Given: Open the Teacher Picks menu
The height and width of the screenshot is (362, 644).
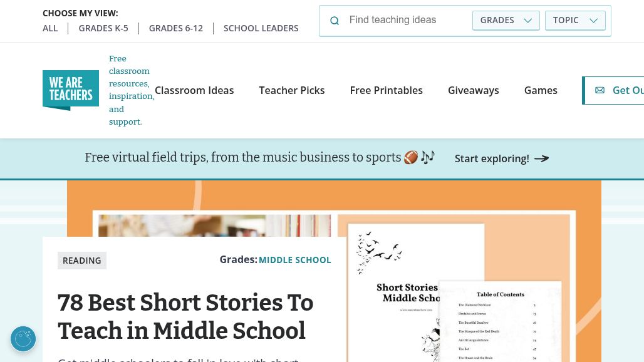Looking at the screenshot, I should [292, 90].
